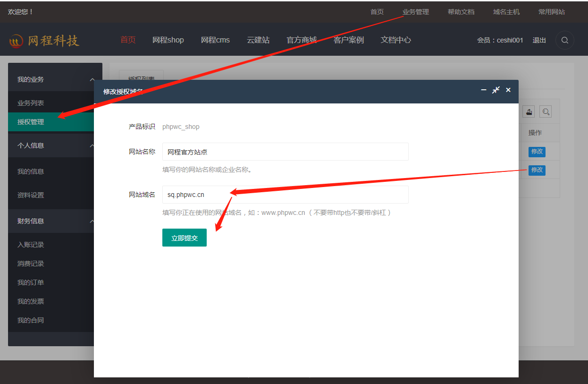Close the 修改授权域名 dialog

point(508,90)
